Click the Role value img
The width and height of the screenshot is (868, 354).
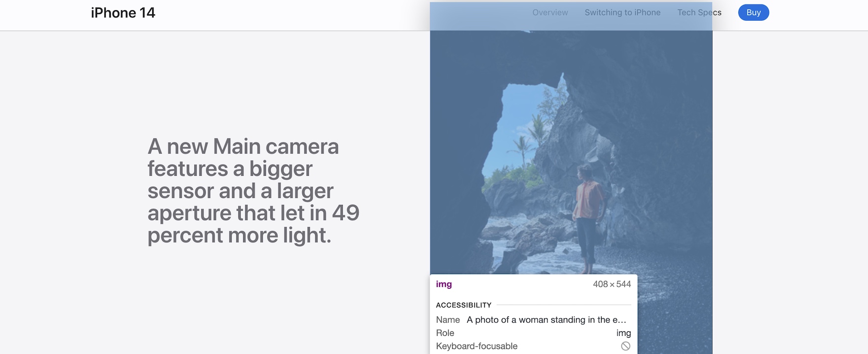pos(623,333)
